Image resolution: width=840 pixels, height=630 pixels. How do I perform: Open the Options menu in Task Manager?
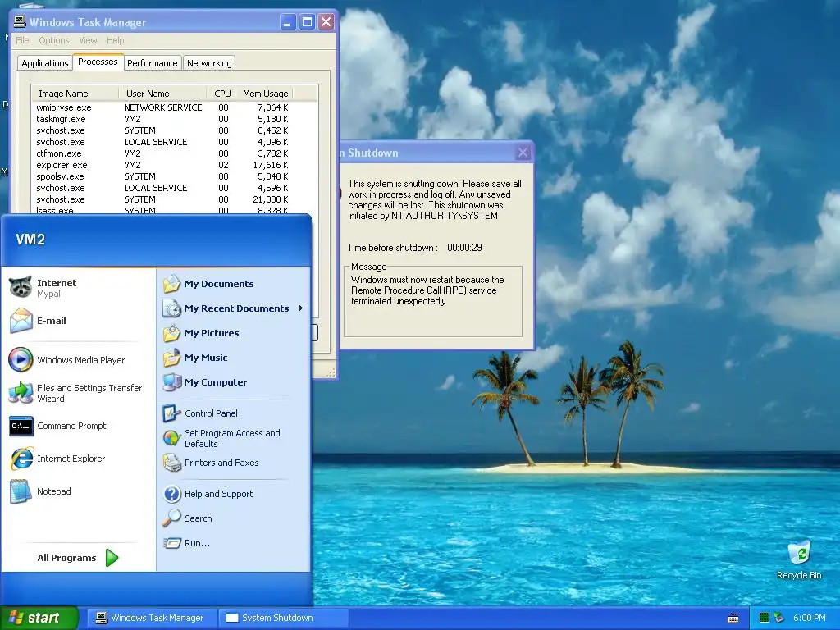53,40
